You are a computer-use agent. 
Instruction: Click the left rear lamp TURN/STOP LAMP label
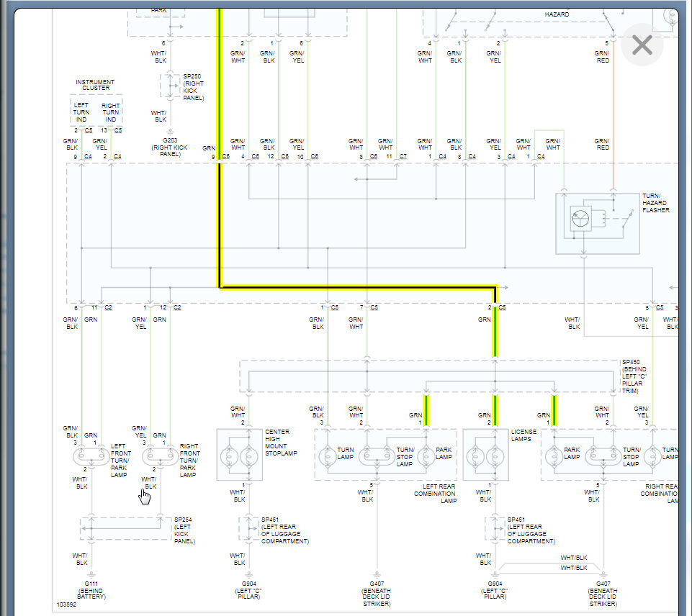click(405, 457)
